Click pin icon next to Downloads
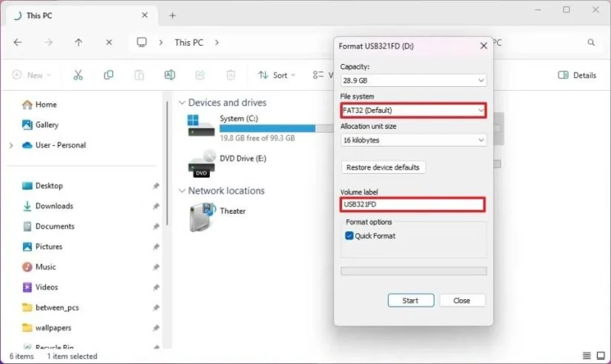Screen dimensions: 611x364 coord(156,206)
